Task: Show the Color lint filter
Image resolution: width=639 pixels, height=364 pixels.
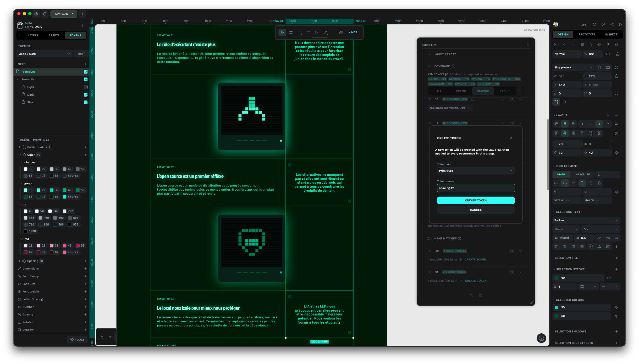Action: click(461, 91)
